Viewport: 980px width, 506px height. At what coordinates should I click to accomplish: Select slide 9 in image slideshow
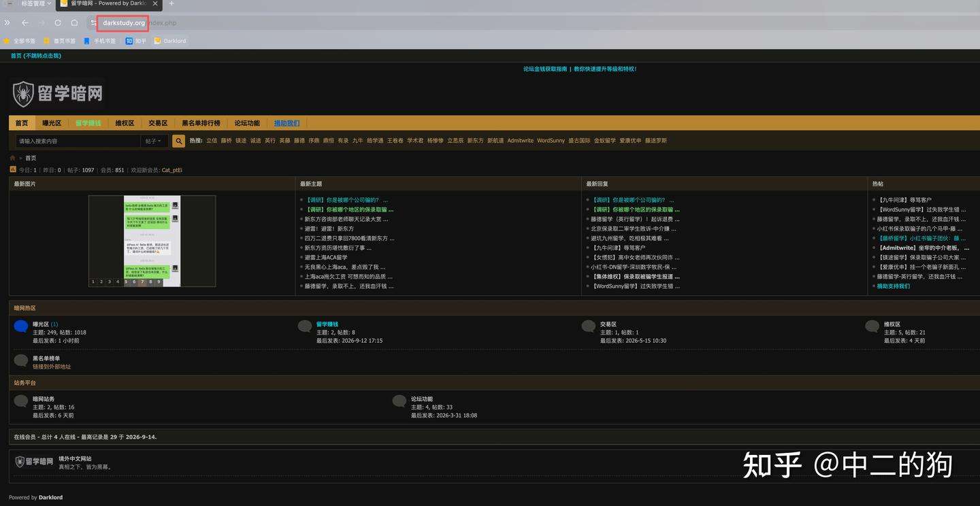159,282
